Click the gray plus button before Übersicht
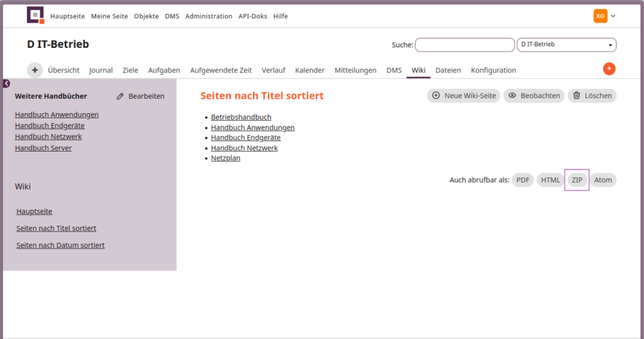The width and height of the screenshot is (644, 339). (x=35, y=70)
